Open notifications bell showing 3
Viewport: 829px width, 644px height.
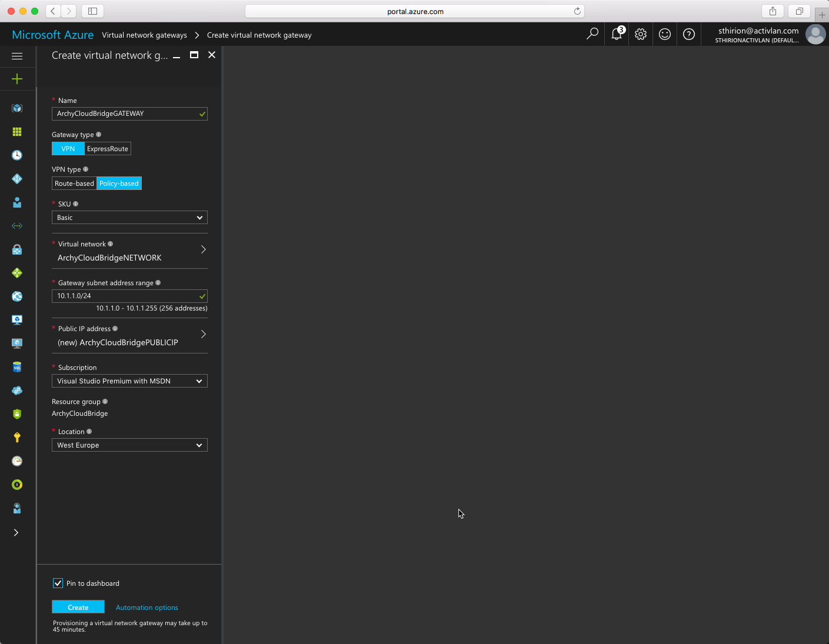point(617,34)
